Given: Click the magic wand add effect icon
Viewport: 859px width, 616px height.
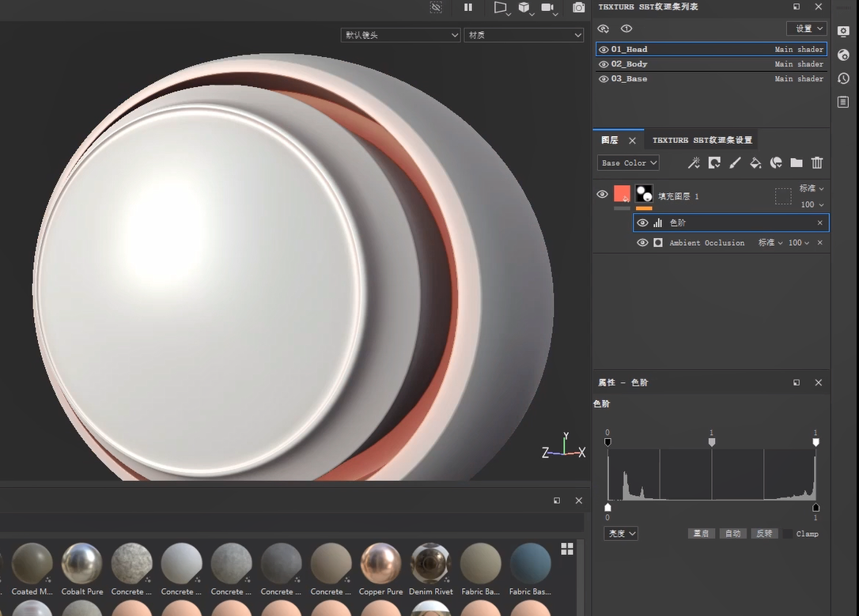Looking at the screenshot, I should (x=694, y=163).
